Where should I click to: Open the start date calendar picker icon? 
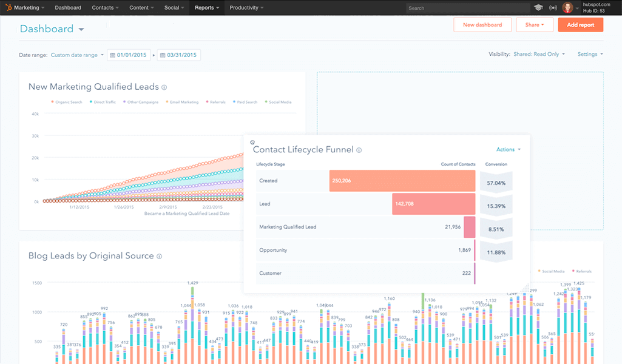coord(112,54)
